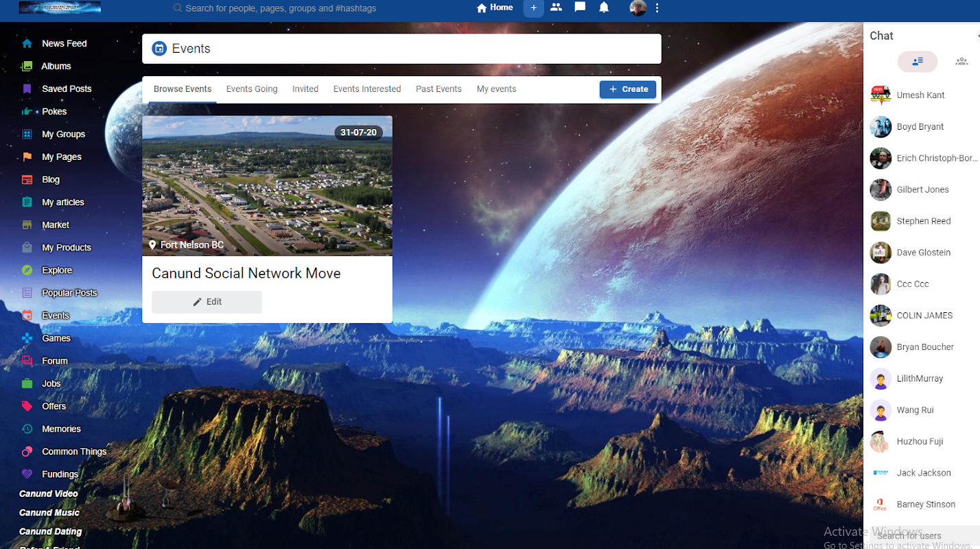The width and height of the screenshot is (980, 549).
Task: Open messages chat bubble in top bar
Action: point(580,8)
